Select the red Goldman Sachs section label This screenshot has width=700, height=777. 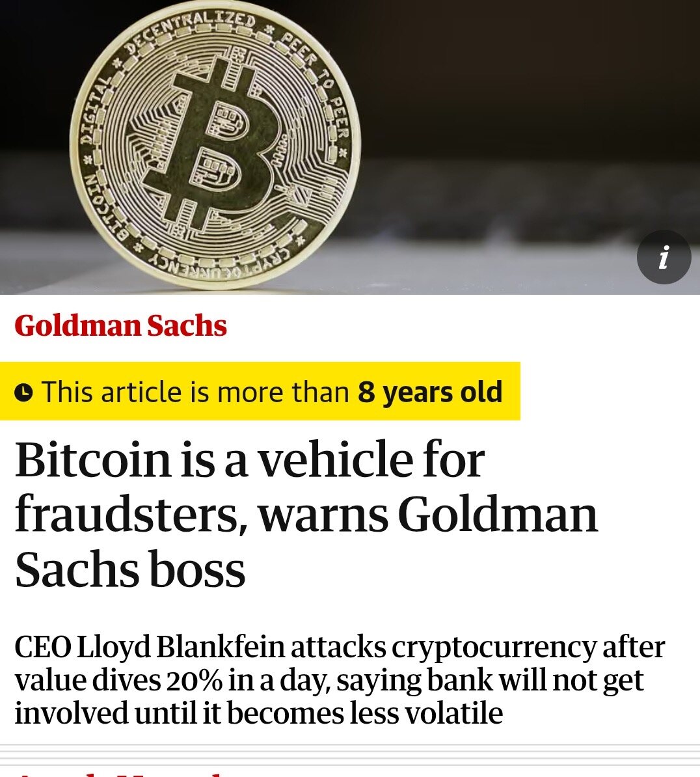tap(120, 326)
